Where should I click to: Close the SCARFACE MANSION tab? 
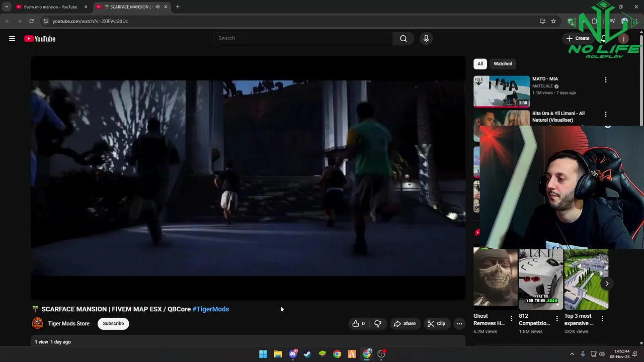[x=166, y=7]
